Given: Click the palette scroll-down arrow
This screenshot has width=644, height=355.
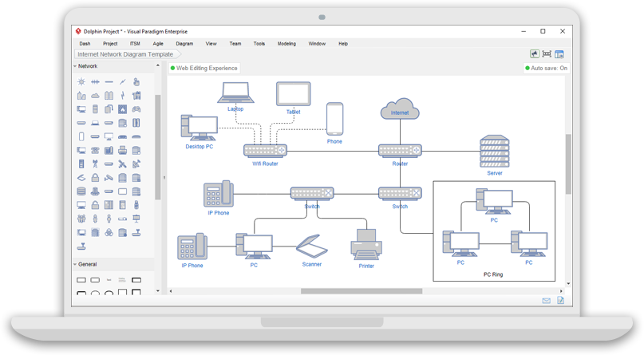Looking at the screenshot, I should (158, 291).
